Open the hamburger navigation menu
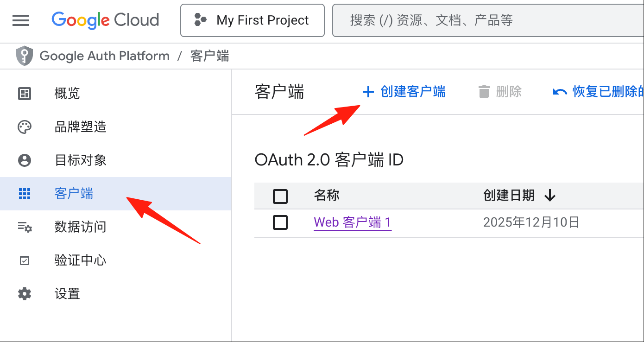Image resolution: width=644 pixels, height=342 pixels. click(21, 20)
